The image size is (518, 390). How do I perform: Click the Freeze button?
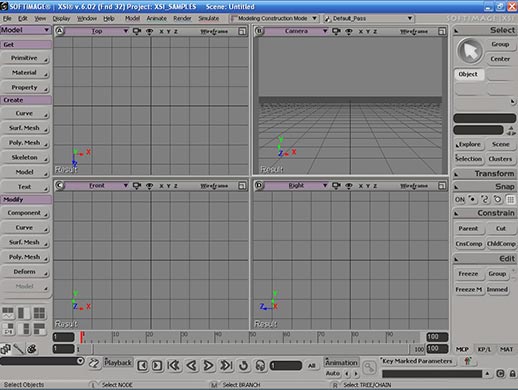468,274
